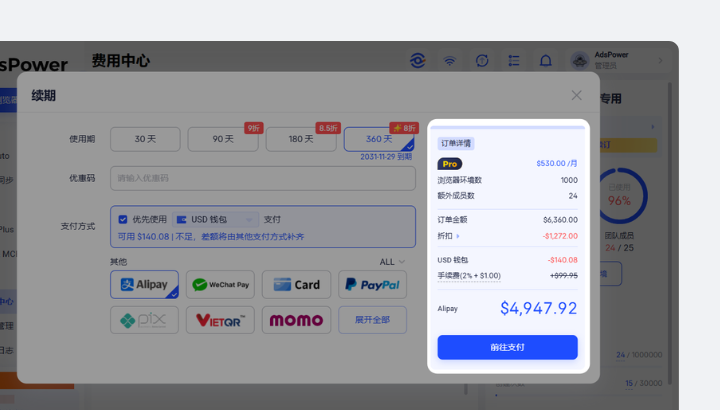The image size is (720, 410).
Task: Select the 180 天 duration option
Action: coord(301,139)
